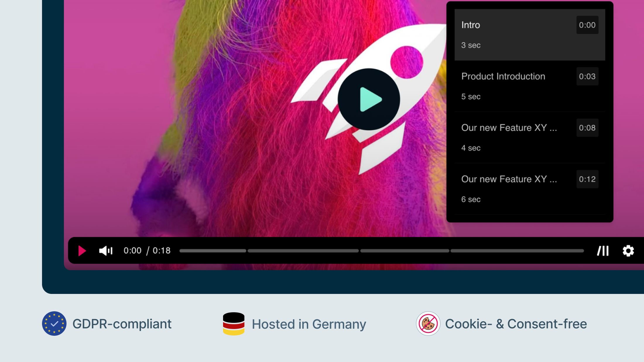Click the GDPR-compliant text link
Image resolution: width=644 pixels, height=362 pixels.
point(122,323)
